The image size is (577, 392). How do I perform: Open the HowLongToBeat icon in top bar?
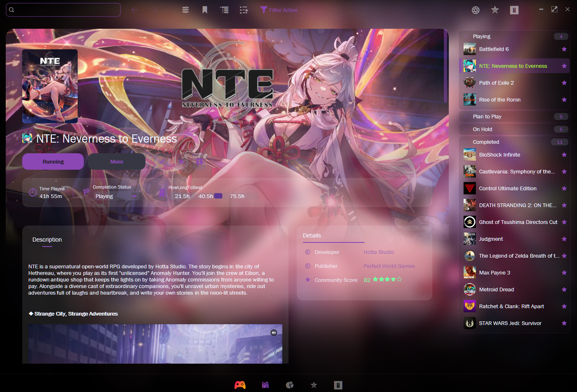click(x=514, y=10)
